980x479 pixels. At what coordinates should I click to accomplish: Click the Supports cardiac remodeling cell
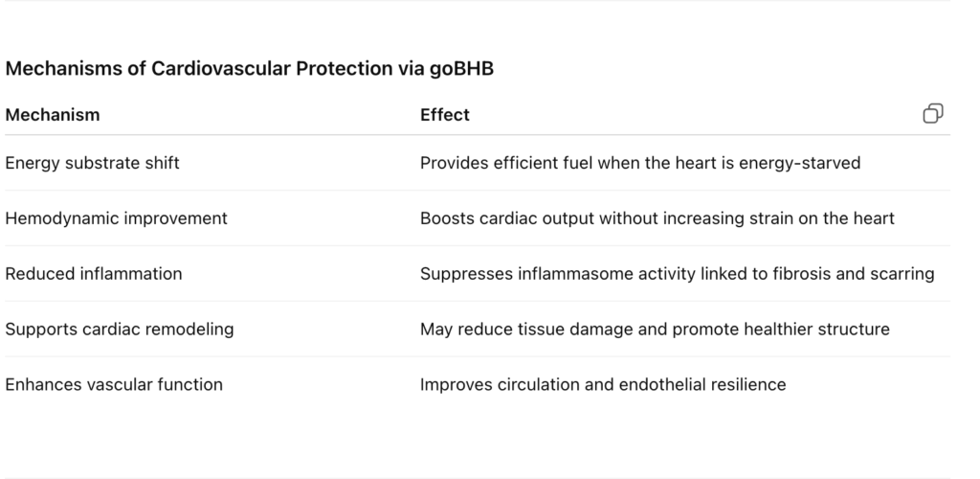coord(120,329)
